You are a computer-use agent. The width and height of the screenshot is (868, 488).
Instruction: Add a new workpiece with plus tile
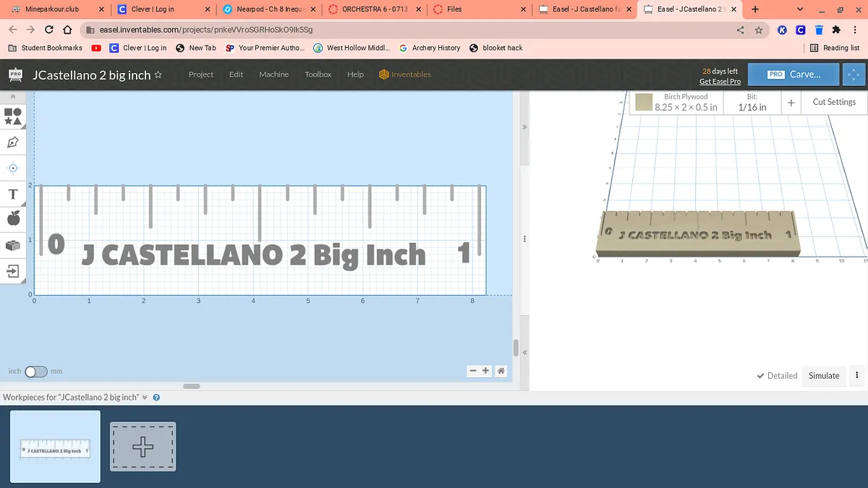[x=142, y=447]
